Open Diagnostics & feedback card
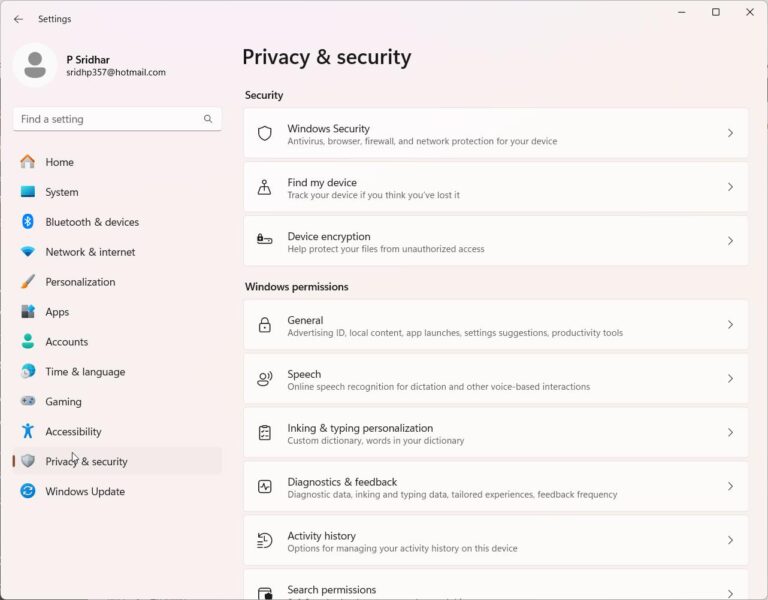Screen dimensions: 768x600 pyautogui.click(x=496, y=486)
